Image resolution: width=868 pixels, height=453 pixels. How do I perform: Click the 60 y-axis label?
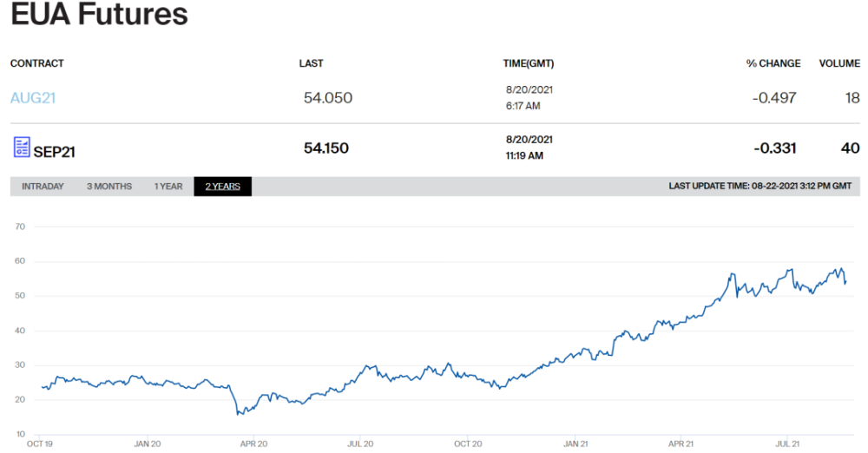(20, 261)
